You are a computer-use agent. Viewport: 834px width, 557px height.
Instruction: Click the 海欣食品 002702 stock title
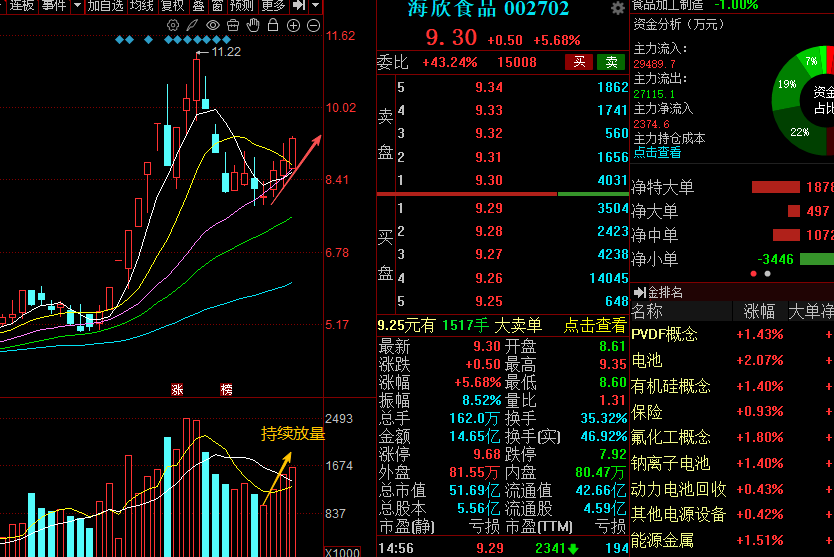(488, 9)
